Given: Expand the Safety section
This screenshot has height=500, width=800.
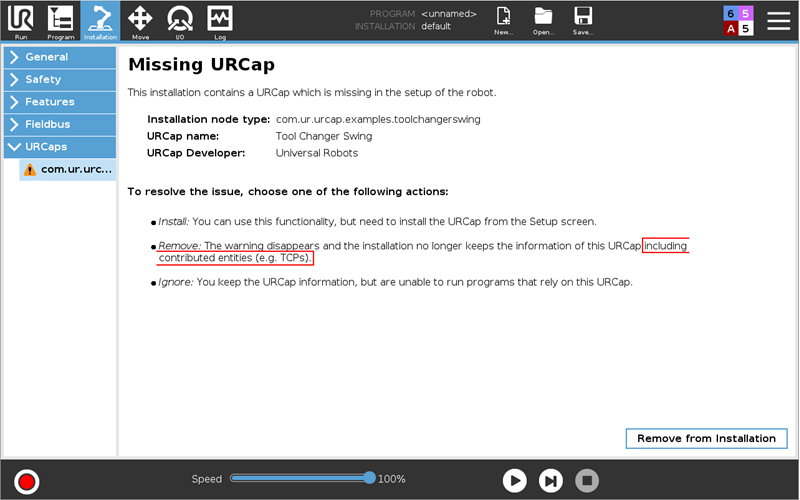Looking at the screenshot, I should pos(59,79).
